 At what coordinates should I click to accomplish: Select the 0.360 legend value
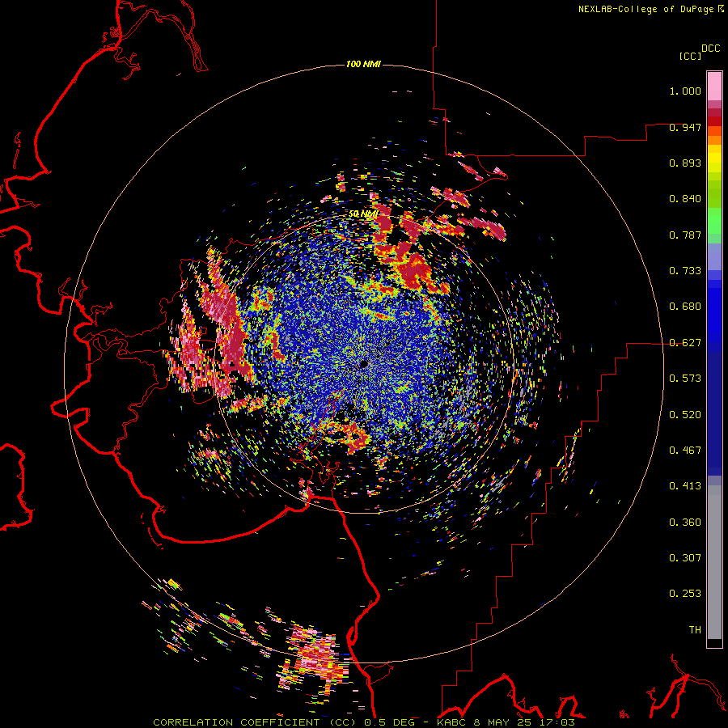[685, 523]
